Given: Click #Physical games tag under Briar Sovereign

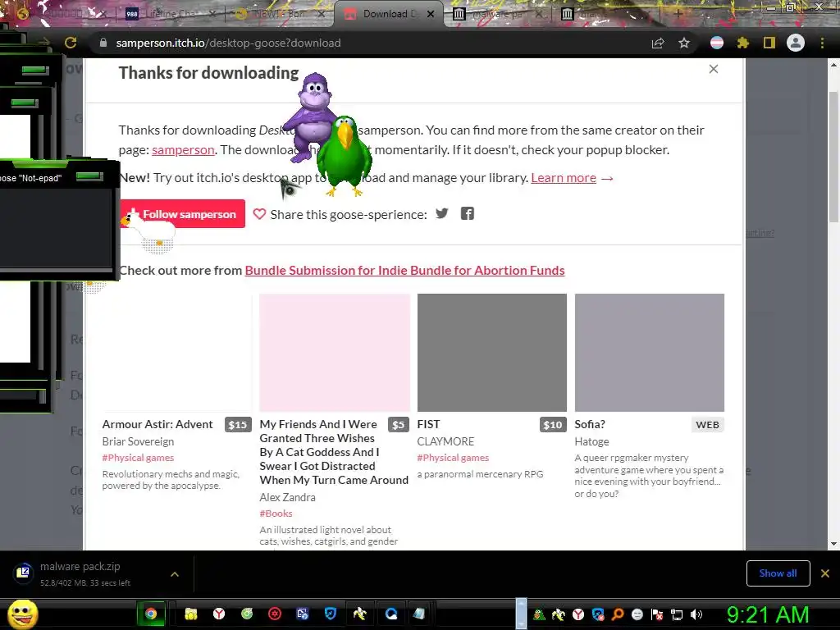Looking at the screenshot, I should coord(138,458).
